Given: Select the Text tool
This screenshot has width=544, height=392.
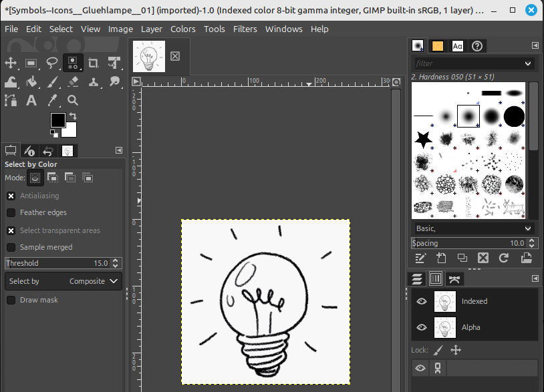Looking at the screenshot, I should click(x=31, y=100).
